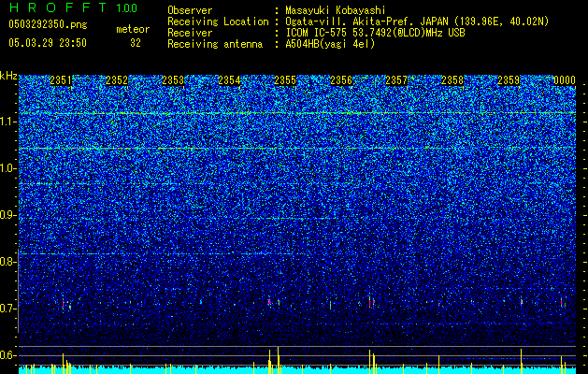Click the 0.6 kHz axis label

click(x=7, y=355)
